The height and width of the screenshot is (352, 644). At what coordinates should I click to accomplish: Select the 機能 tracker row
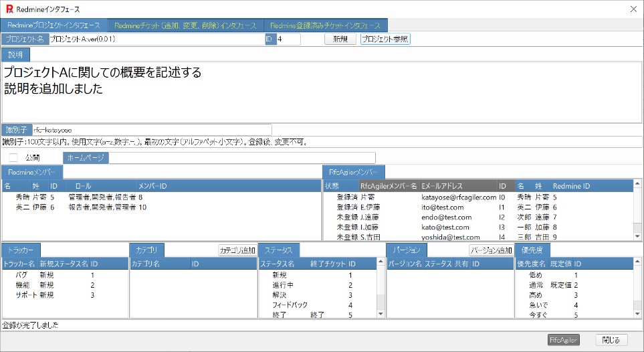coord(66,285)
